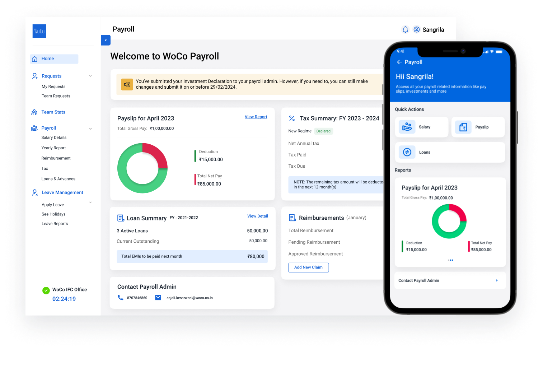Click green check status icon near WoCo IFC Office
Image resolution: width=543 pixels, height=392 pixels.
[x=46, y=291]
